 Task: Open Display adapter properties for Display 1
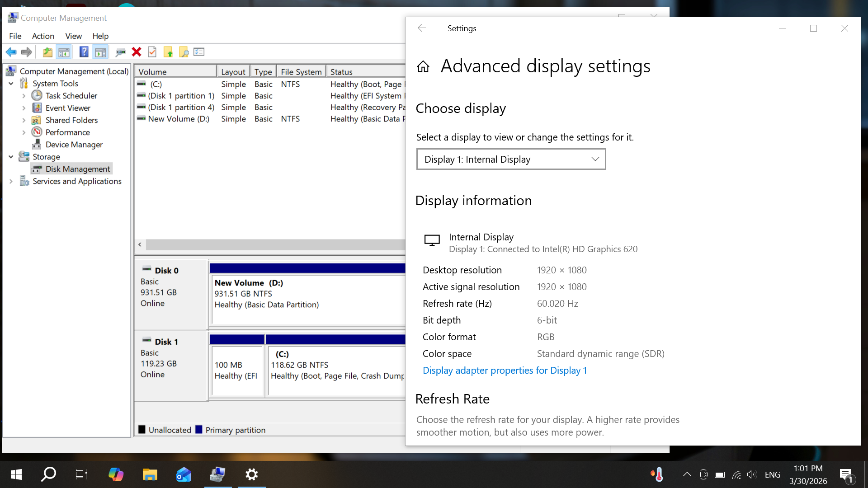click(505, 371)
